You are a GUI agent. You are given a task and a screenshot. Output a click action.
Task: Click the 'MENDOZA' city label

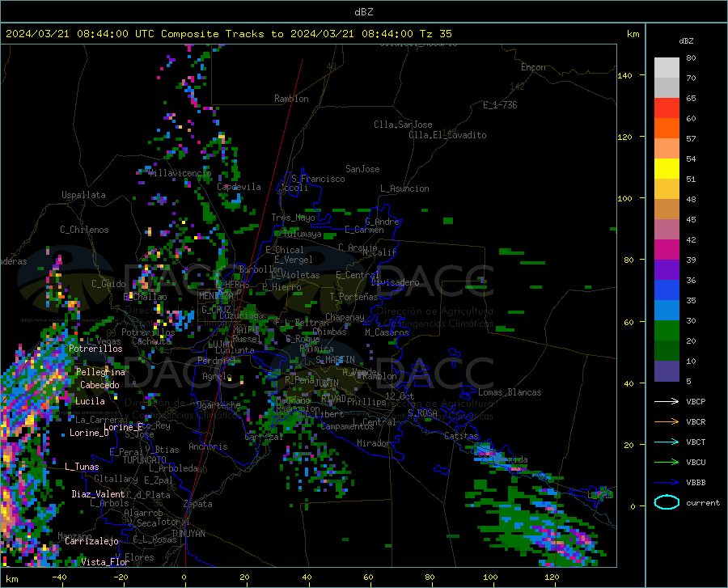(216, 296)
